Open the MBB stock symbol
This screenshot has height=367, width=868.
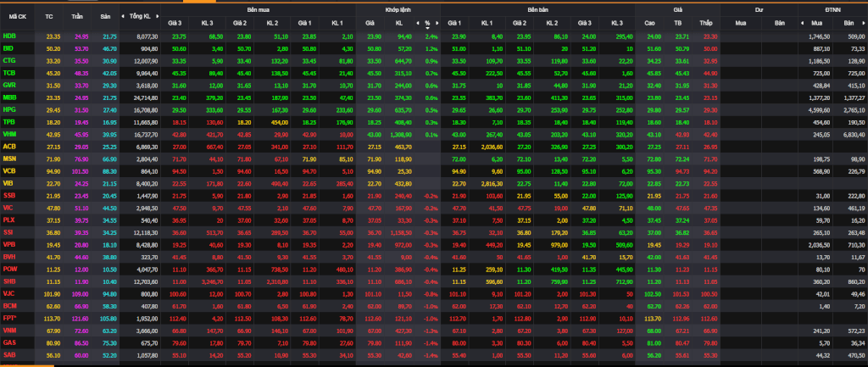tap(9, 97)
